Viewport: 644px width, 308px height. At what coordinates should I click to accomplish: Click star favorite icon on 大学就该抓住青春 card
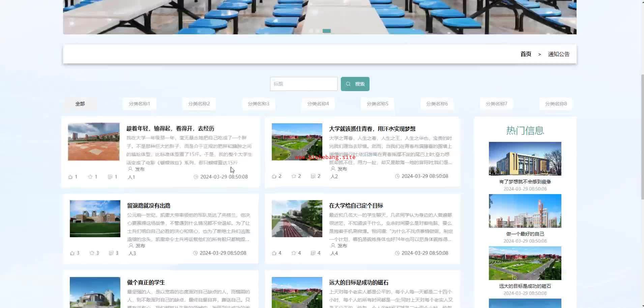tap(294, 176)
